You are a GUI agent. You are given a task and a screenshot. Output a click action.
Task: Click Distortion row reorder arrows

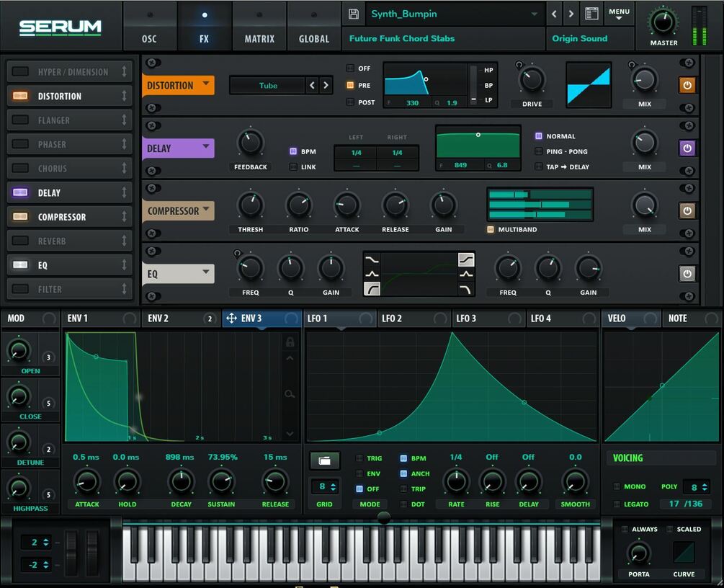(124, 96)
